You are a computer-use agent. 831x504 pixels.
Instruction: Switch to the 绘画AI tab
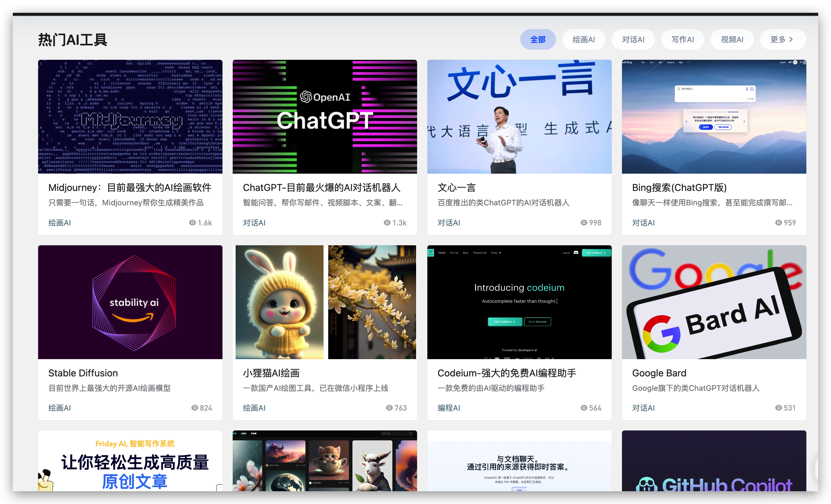coord(584,39)
